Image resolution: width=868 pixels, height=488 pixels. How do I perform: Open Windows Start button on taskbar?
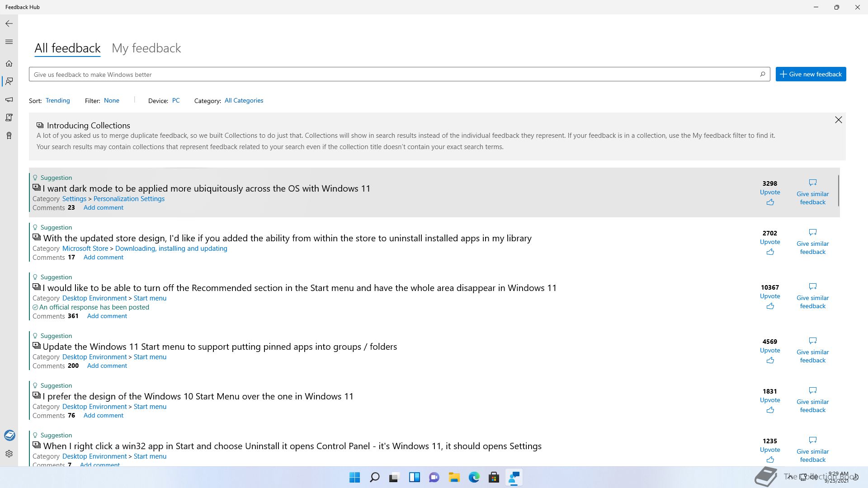pyautogui.click(x=354, y=477)
